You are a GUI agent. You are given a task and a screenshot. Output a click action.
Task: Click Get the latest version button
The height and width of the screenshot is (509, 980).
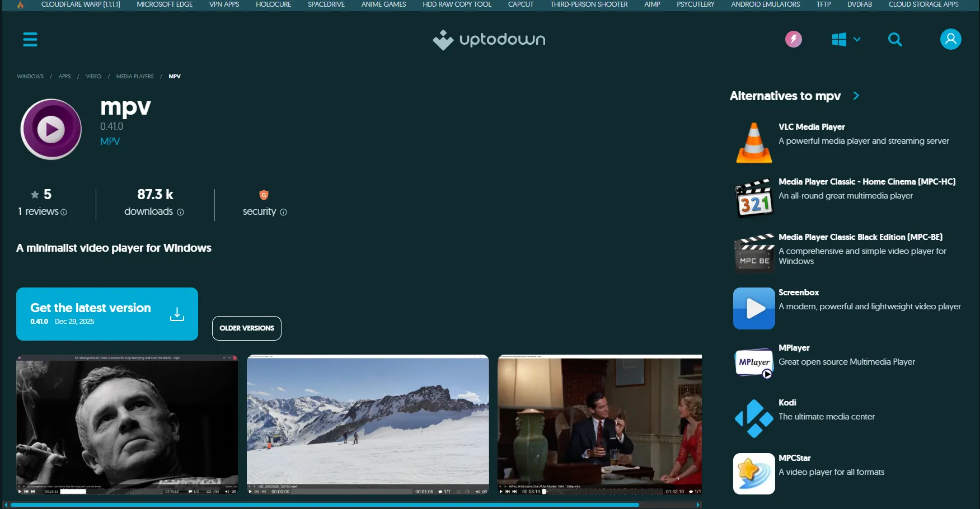(107, 314)
